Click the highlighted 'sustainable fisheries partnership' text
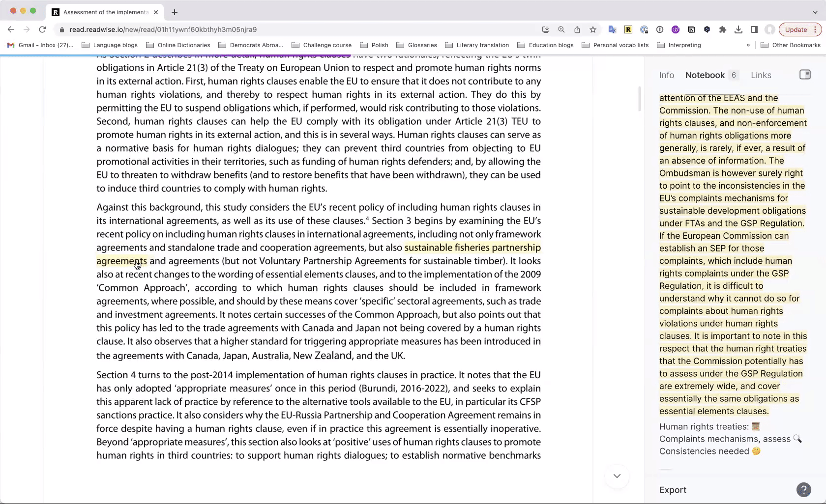This screenshot has width=826, height=504. 472,248
